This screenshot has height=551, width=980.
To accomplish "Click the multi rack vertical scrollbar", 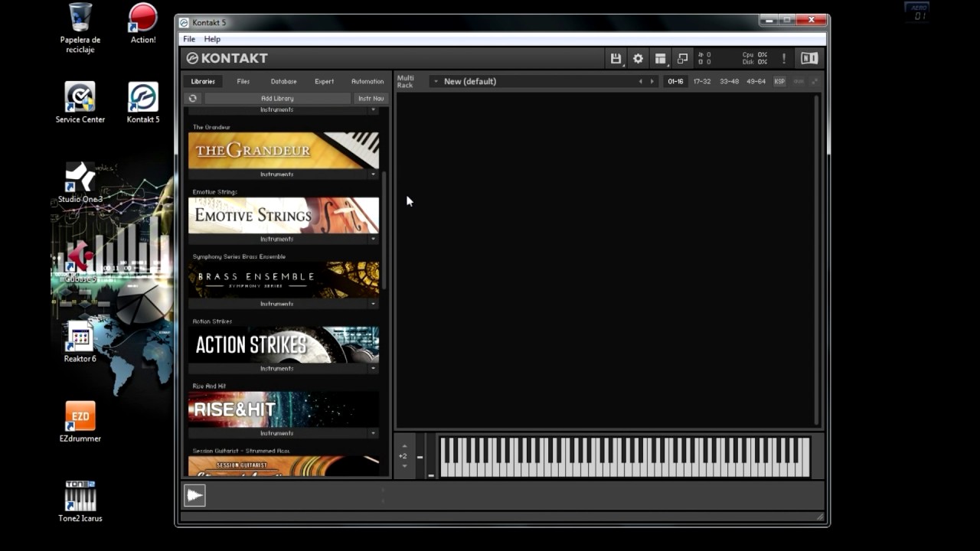I will point(816,259).
